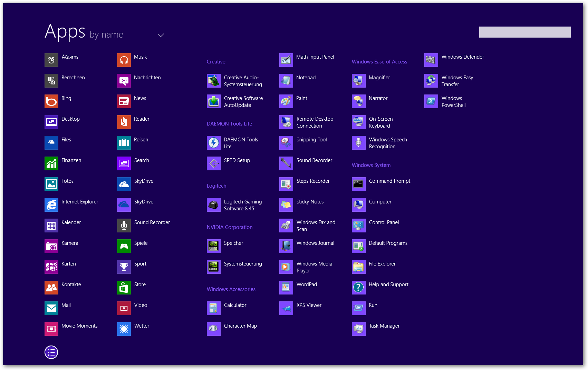This screenshot has height=370, width=588.
Task: Click the Remote Desktop Connection label
Action: click(x=315, y=122)
